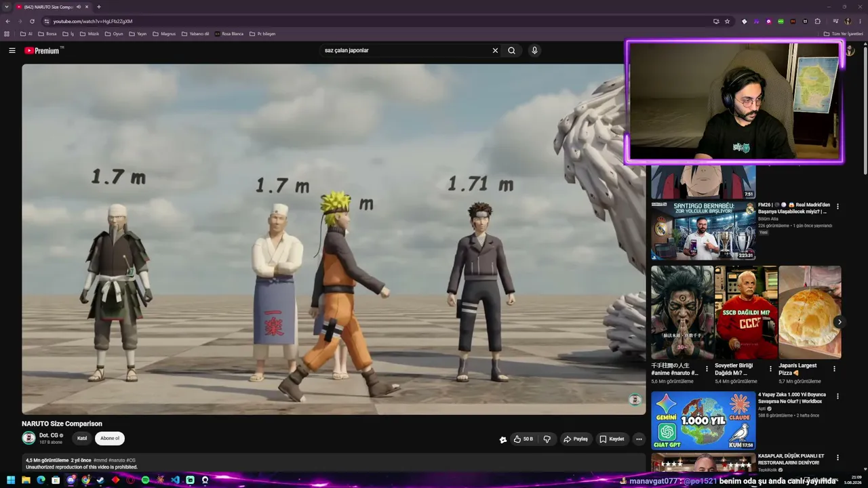Screen dimensions: 868x488
Task: Open Steam from the taskbar
Action: click(x=100, y=480)
